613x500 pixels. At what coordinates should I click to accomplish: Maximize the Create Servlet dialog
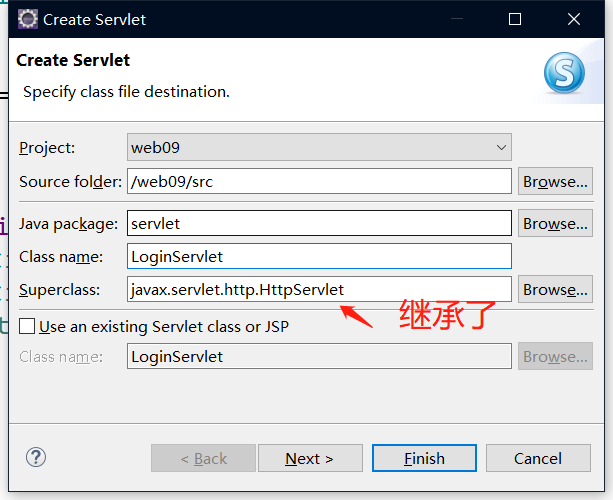515,19
